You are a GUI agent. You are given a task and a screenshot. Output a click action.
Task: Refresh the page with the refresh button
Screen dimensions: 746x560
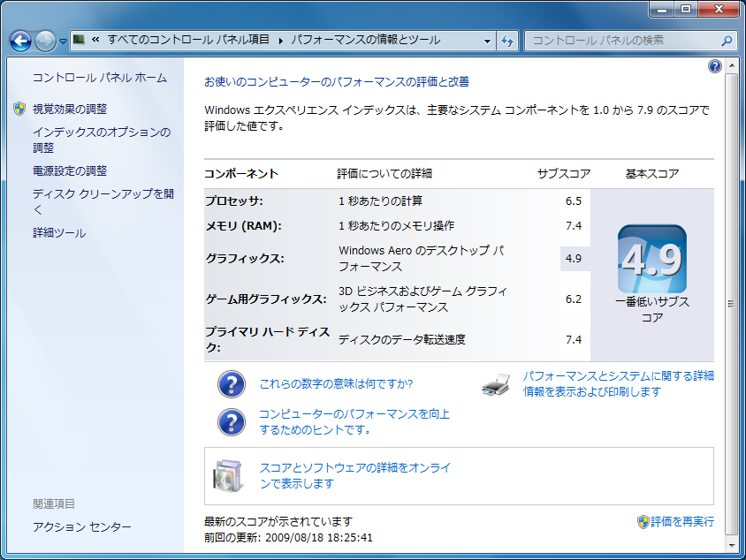tap(507, 42)
